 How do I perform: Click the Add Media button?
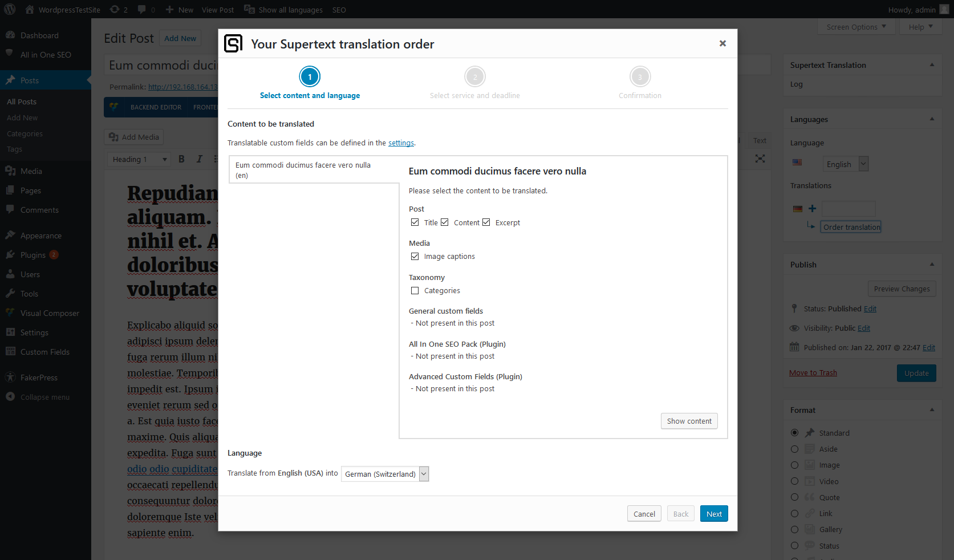click(134, 137)
